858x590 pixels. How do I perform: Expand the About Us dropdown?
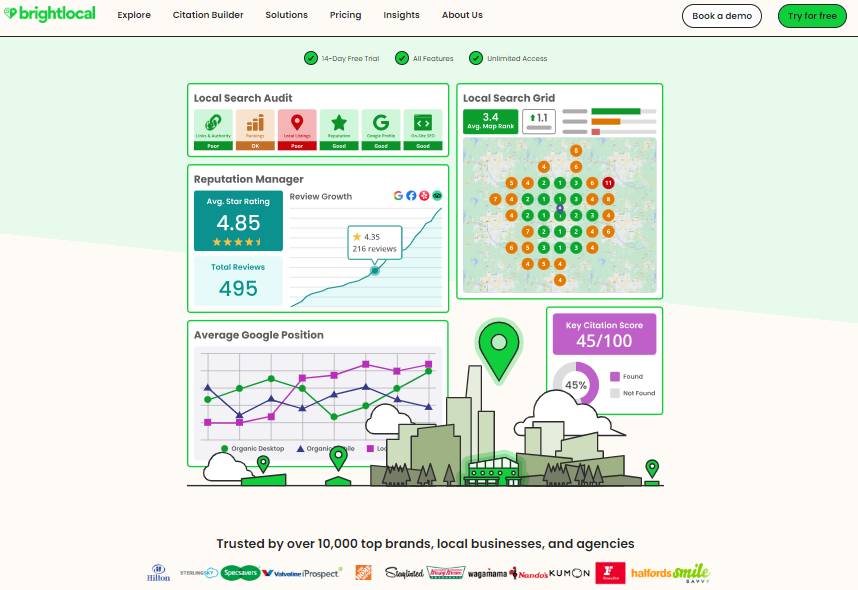point(462,15)
